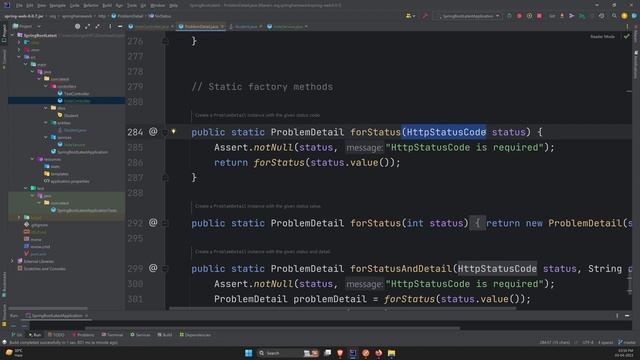Viewport: 640px width, 360px height.
Task: Stop the running application
Action: click(x=539, y=16)
